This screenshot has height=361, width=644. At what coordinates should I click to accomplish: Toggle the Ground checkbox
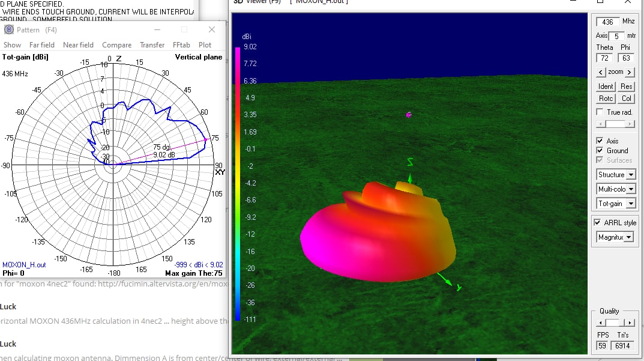(x=600, y=151)
